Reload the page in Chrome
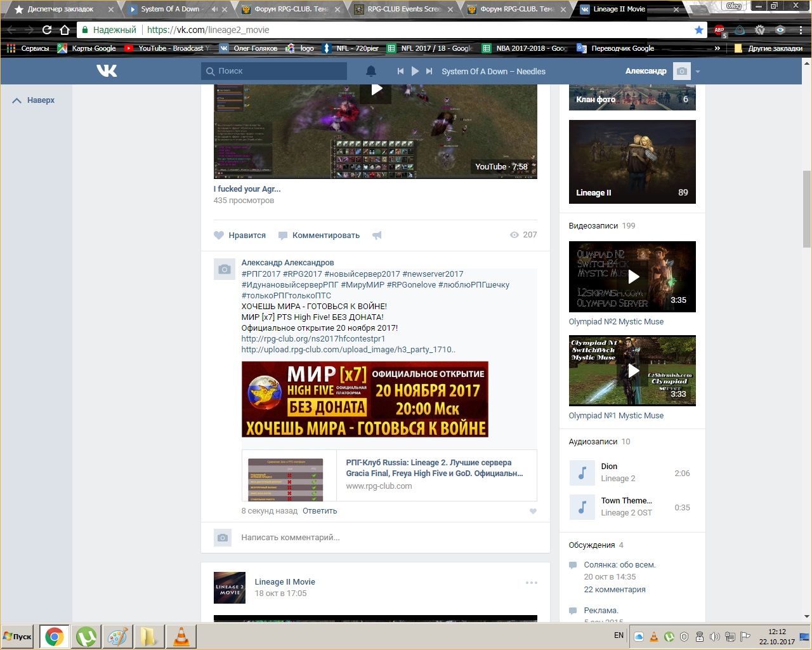 46,30
